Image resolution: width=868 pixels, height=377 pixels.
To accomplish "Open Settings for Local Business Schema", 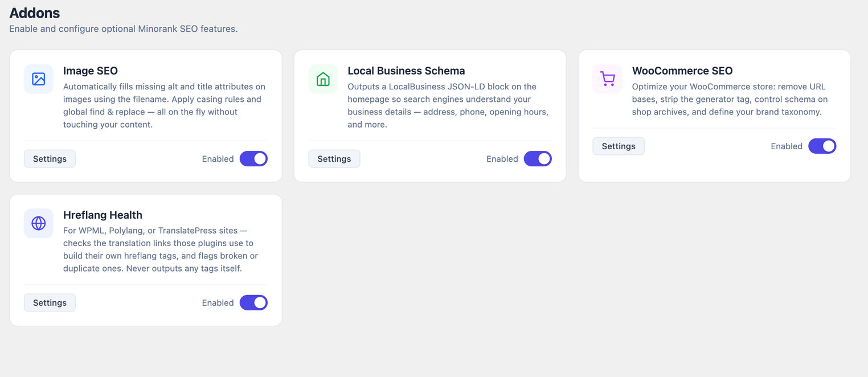I will pos(334,159).
